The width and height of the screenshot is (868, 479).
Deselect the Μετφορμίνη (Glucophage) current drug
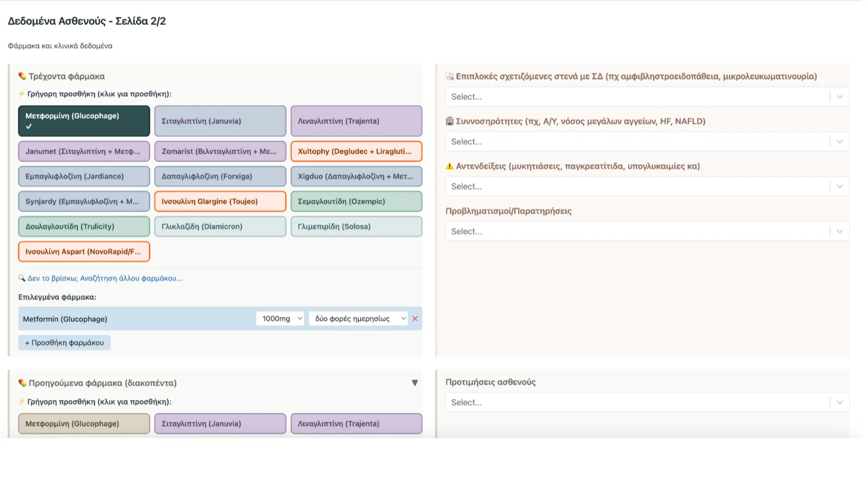point(84,121)
